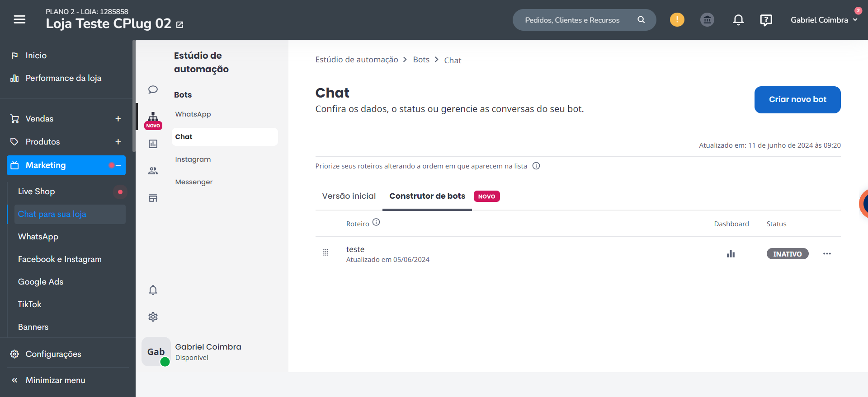Click main sidebar vertical scrollbar

[x=134, y=96]
